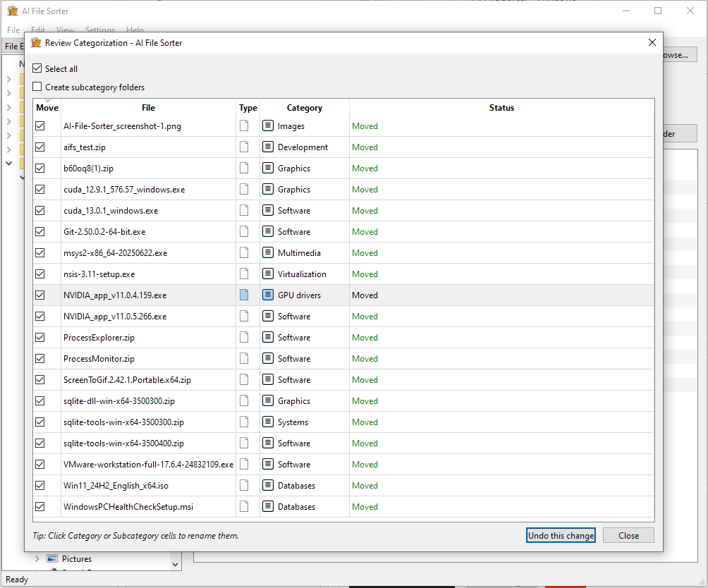
Task: Select file name sqlite-dll-win-x64-3500300.zip
Action: 119,401
